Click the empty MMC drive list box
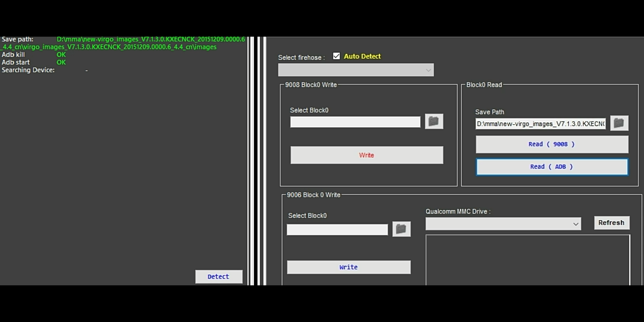The height and width of the screenshot is (322, 644). 527,259
